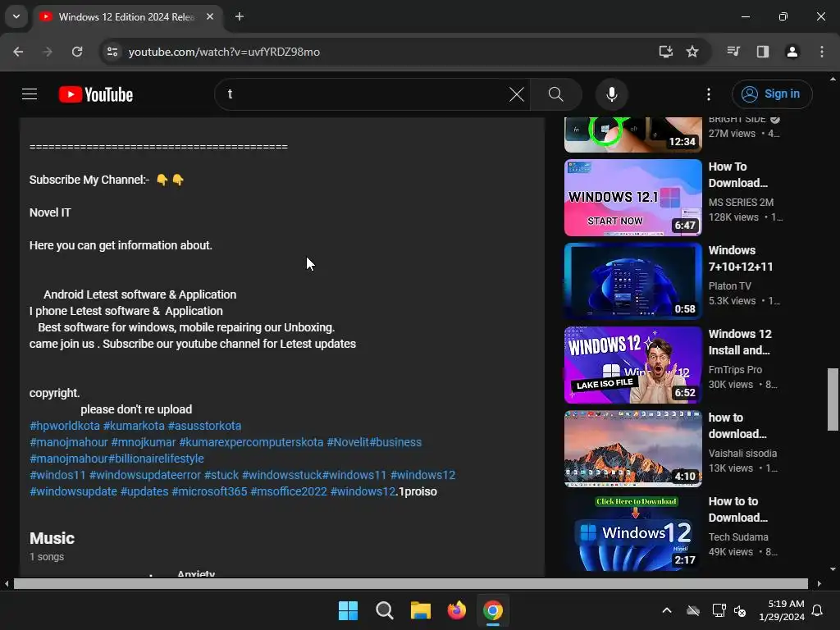The height and width of the screenshot is (630, 840).
Task: Close the Windows 12 Edition tab
Action: tap(210, 16)
